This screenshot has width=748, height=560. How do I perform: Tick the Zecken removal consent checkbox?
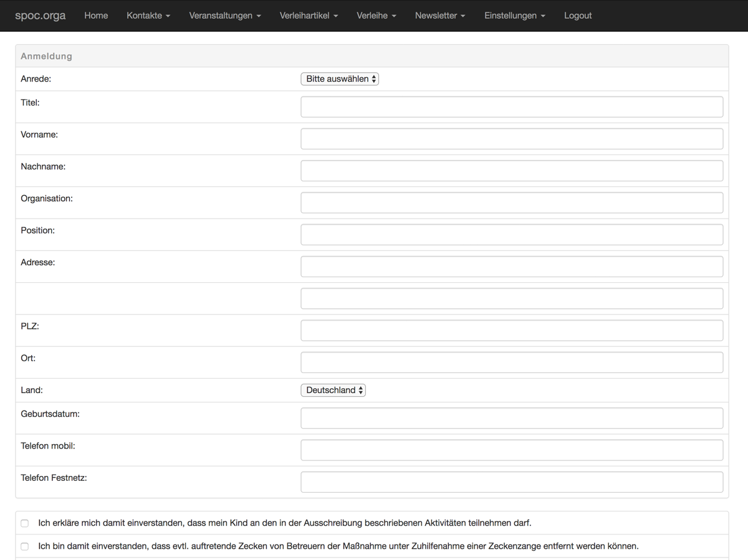25,546
